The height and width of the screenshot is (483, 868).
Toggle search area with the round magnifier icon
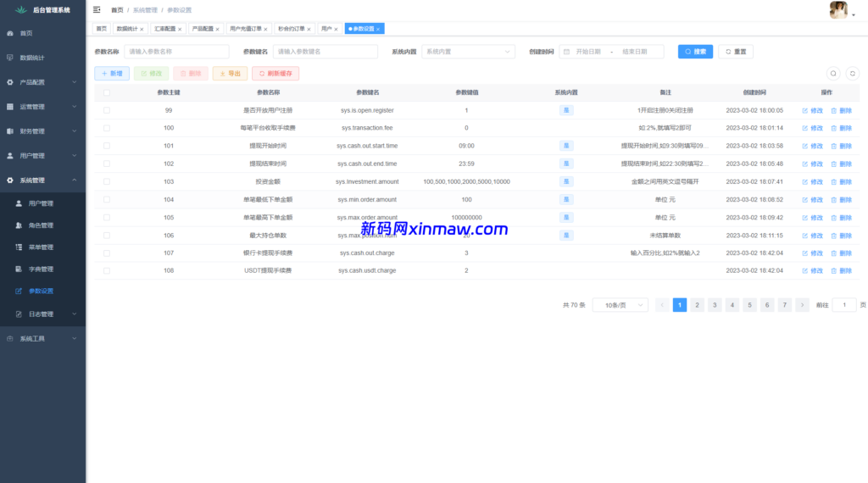tap(833, 74)
